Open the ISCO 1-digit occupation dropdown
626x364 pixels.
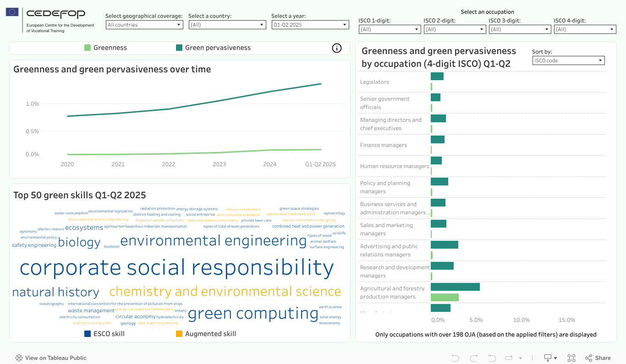[390, 29]
